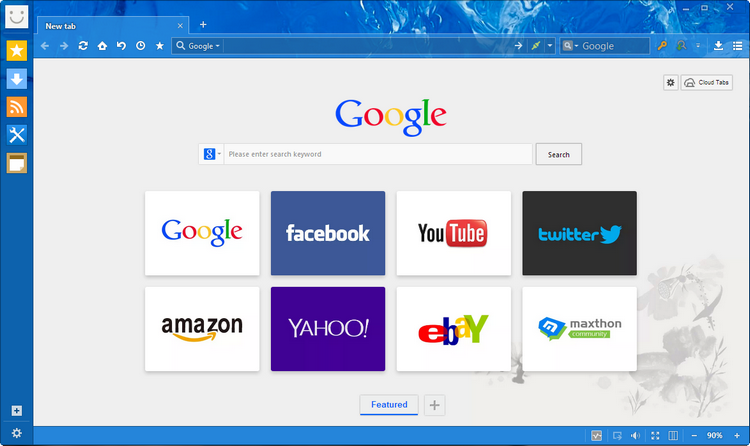Mute browser sound via speaker icon
Image resolution: width=750 pixels, height=446 pixels.
tap(636, 435)
